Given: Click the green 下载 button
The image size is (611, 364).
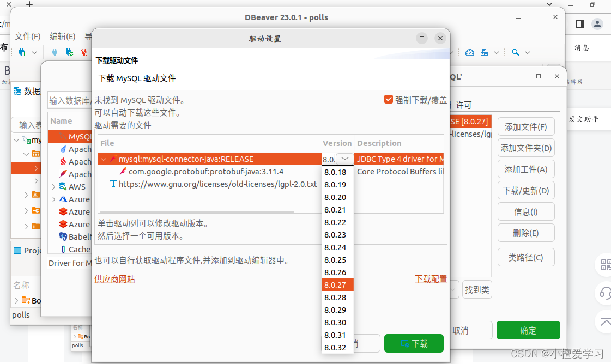Looking at the screenshot, I should [414, 343].
